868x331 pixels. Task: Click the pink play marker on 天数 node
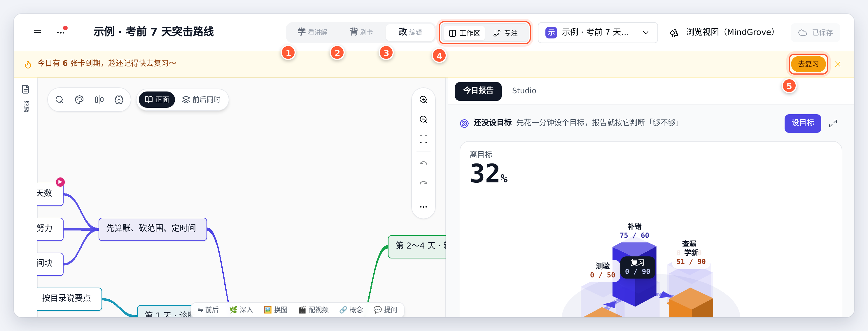pos(60,182)
